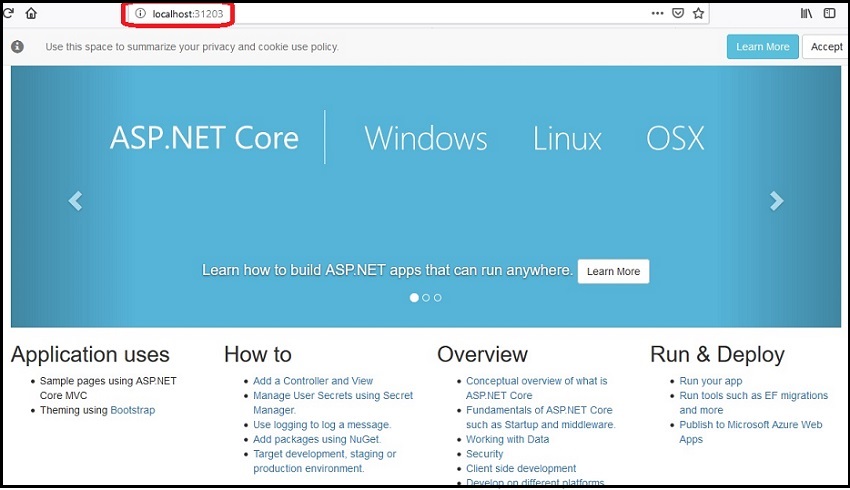Open the Security link

pyautogui.click(x=485, y=454)
